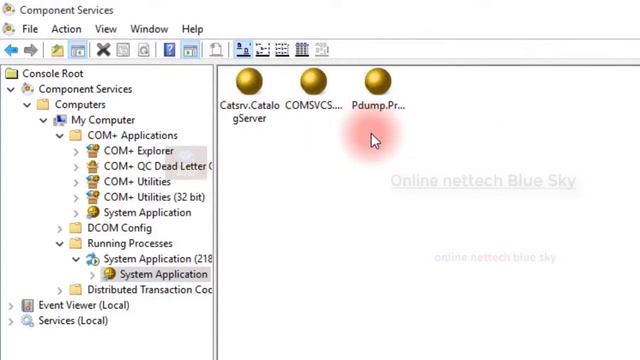The height and width of the screenshot is (360, 640).
Task: Collapse the Running Processes folder
Action: pyautogui.click(x=60, y=244)
